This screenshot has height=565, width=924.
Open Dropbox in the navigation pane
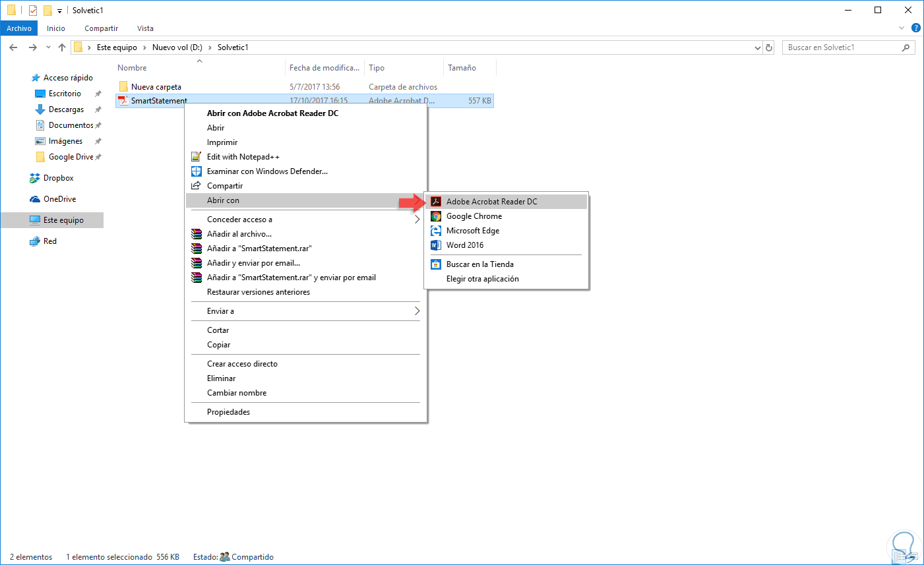[x=58, y=178]
